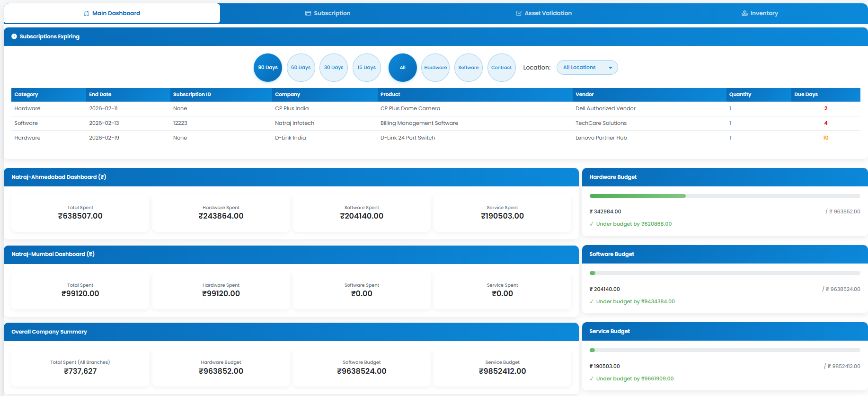868x396 pixels.
Task: Click the red due days value 4
Action: pos(826,123)
